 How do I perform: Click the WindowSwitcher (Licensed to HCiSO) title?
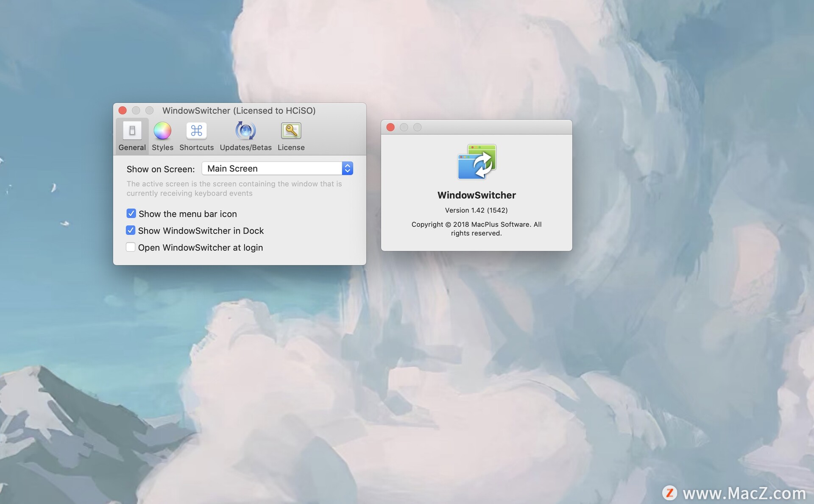pos(239,111)
